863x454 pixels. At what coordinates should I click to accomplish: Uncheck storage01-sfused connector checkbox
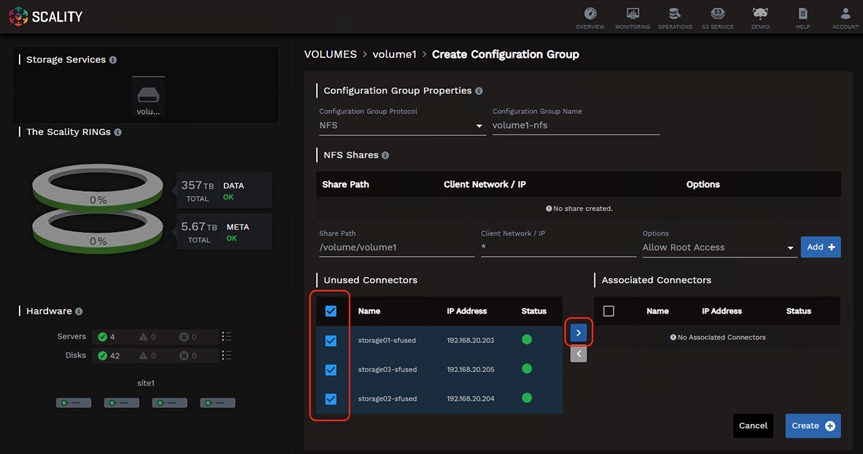(x=331, y=341)
